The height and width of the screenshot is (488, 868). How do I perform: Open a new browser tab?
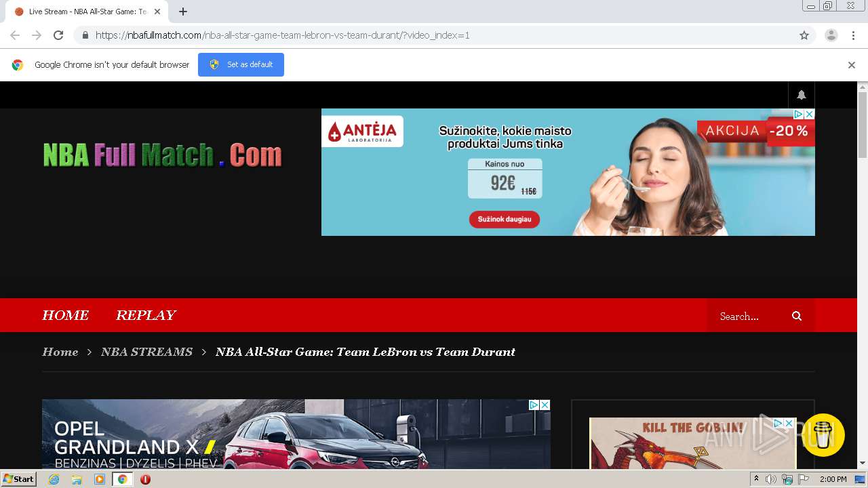pyautogui.click(x=183, y=12)
